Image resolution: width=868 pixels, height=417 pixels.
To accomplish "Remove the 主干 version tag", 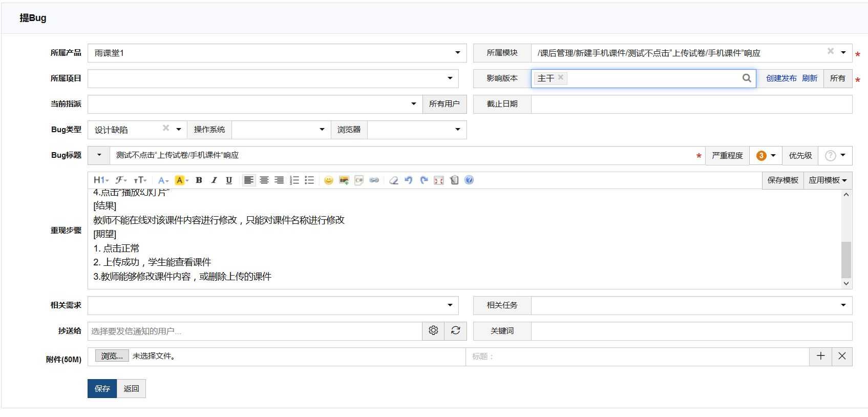I will coord(561,77).
